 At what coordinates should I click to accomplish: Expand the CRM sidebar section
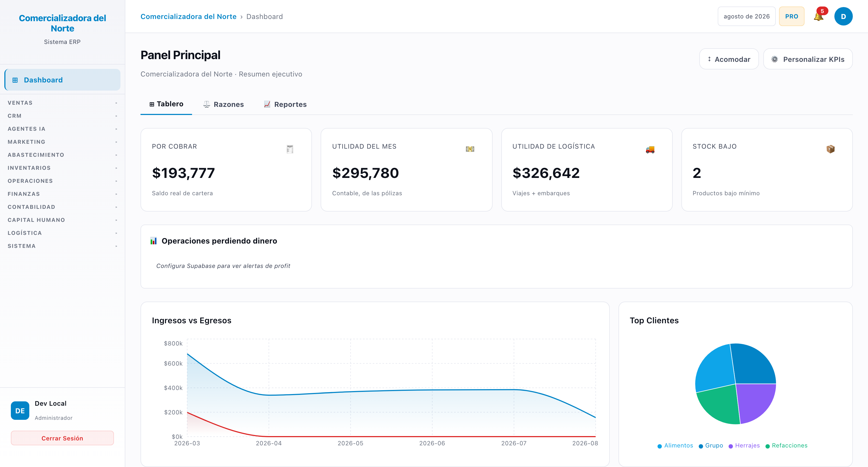coord(62,116)
